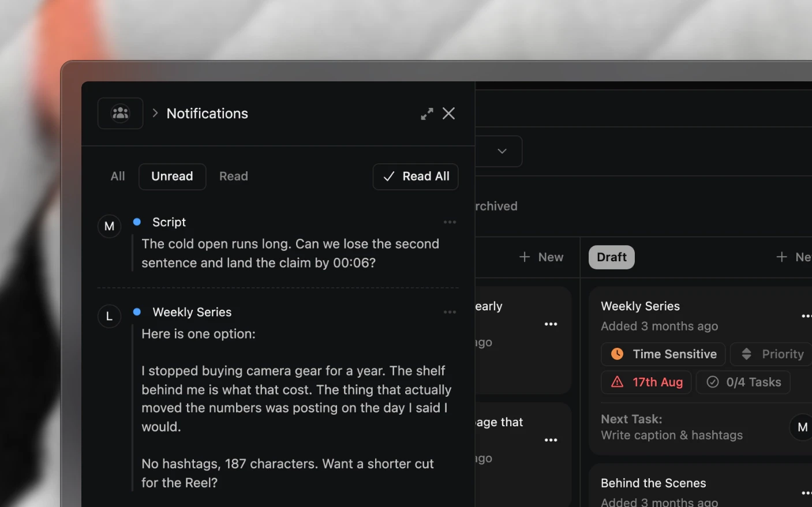
Task: Open options for the card ending in 'early'
Action: 551,324
